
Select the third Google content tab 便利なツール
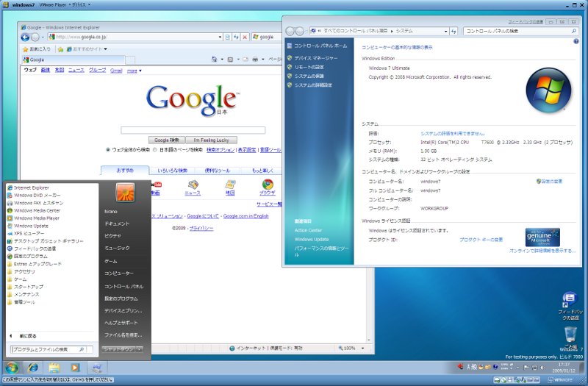(218, 171)
